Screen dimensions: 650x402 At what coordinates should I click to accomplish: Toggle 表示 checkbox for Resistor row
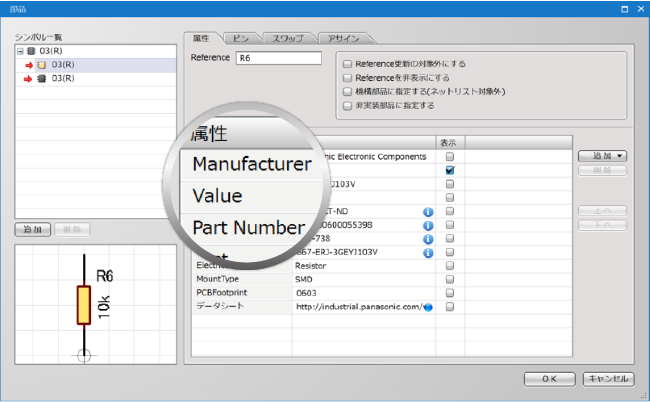450,266
